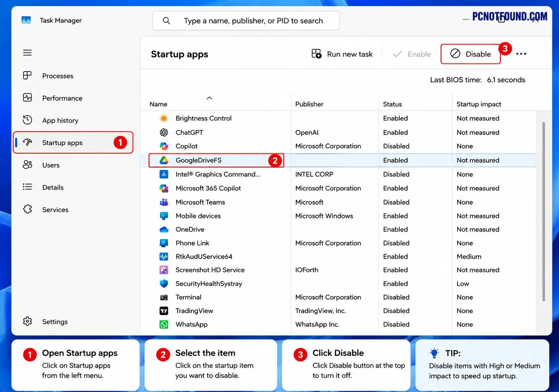Click the Performance graph icon
Image resolution: width=559 pixels, height=392 pixels.
click(x=27, y=98)
